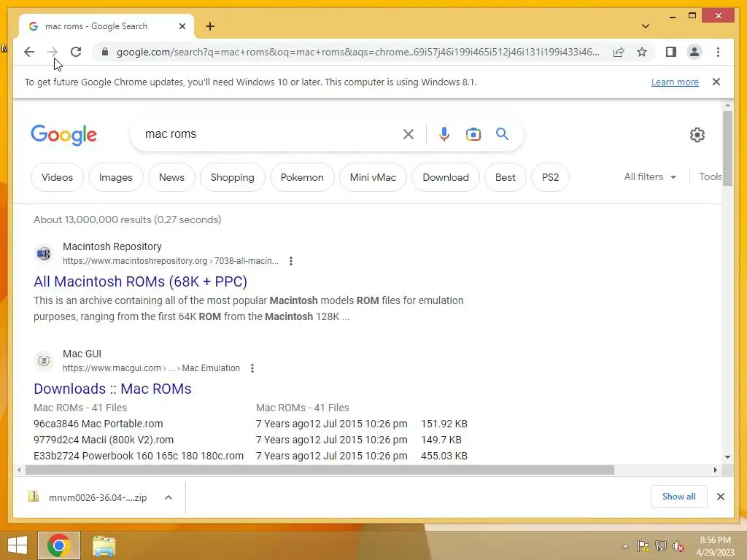747x560 pixels.
Task: Filter results by Shopping
Action: click(233, 177)
